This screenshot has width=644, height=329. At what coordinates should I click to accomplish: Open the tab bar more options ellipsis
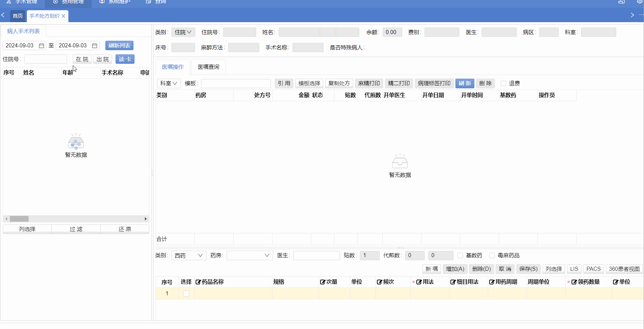641,15
